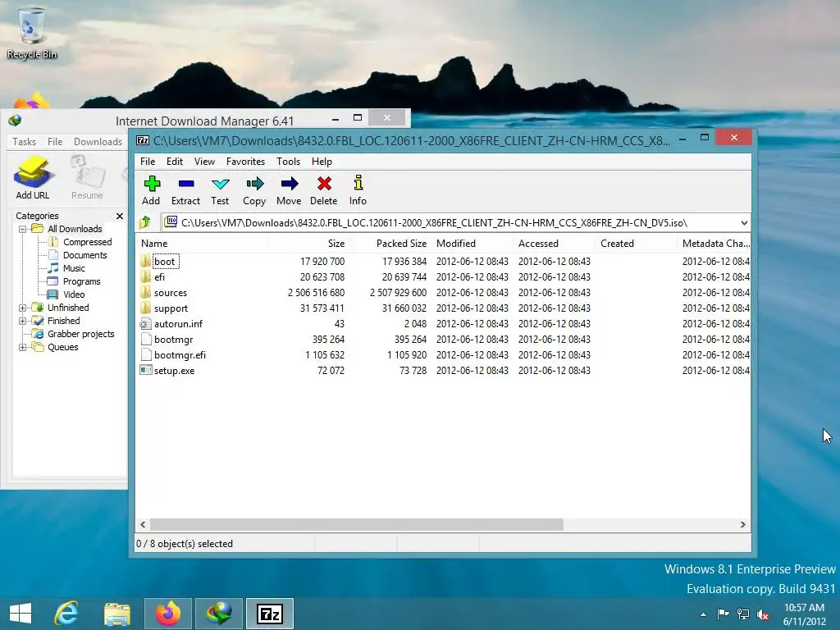Screen dimensions: 840x630
Task: Click the scroll left arrow
Action: point(143,524)
